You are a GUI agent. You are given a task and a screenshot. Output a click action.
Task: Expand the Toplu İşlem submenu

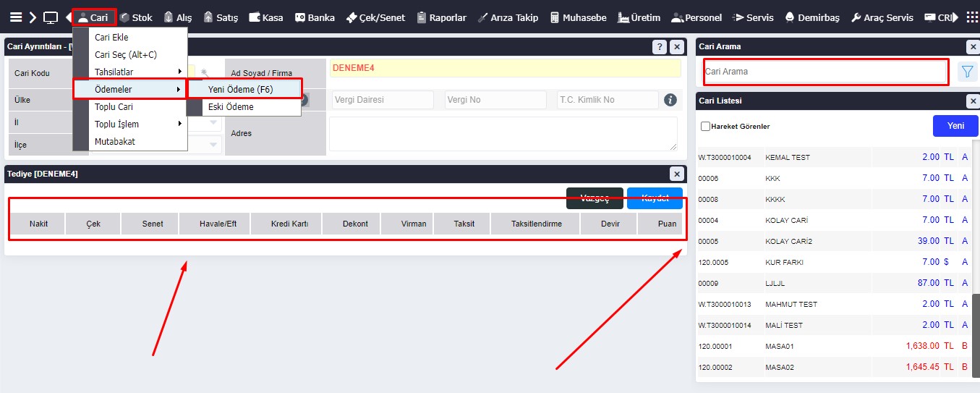click(137, 124)
